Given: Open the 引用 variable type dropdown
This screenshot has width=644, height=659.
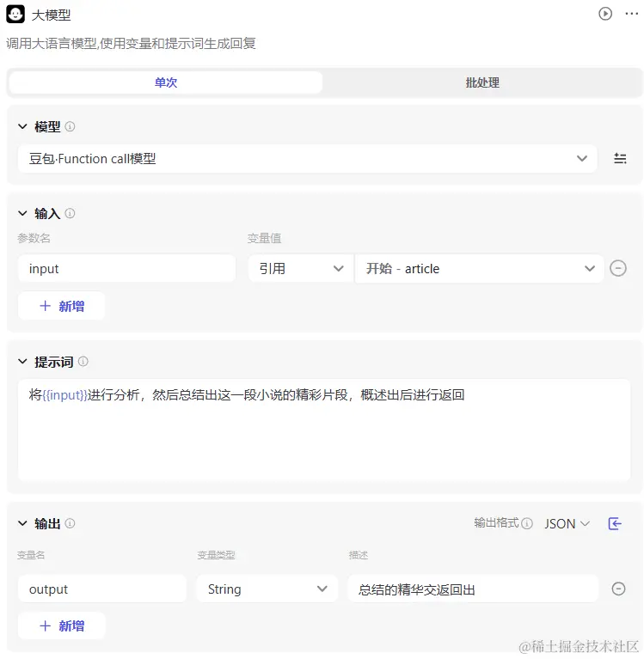Looking at the screenshot, I should click(301, 268).
